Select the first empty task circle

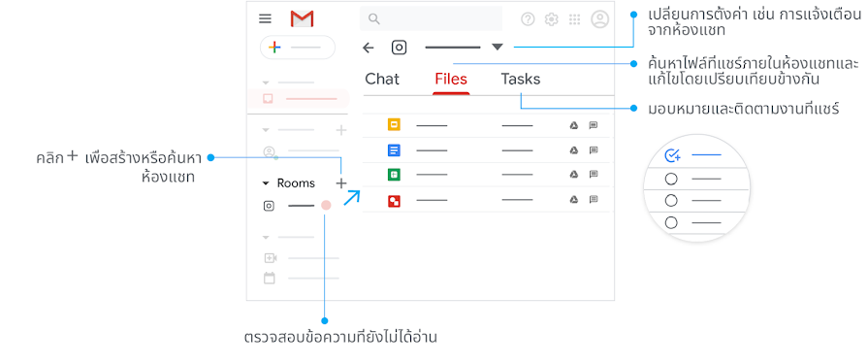[671, 179]
